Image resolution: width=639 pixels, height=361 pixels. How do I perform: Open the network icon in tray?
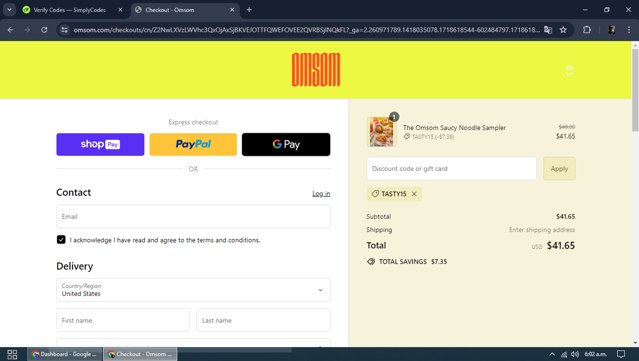coord(564,354)
